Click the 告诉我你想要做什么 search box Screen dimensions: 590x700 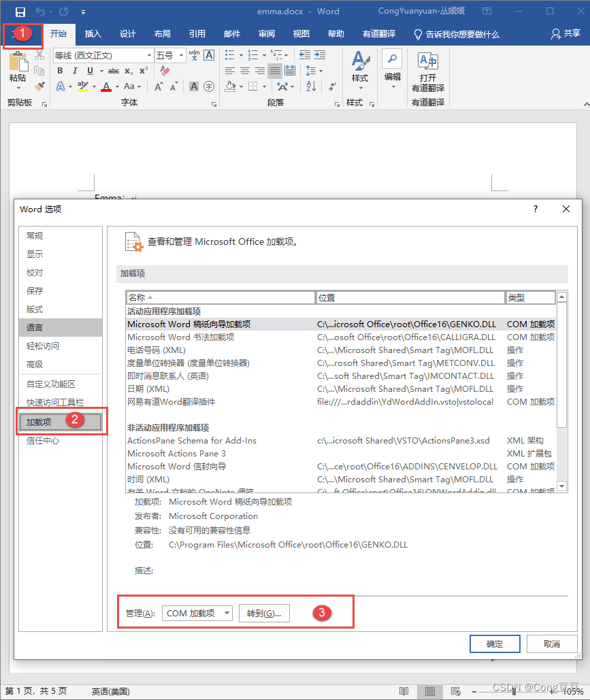click(x=457, y=35)
